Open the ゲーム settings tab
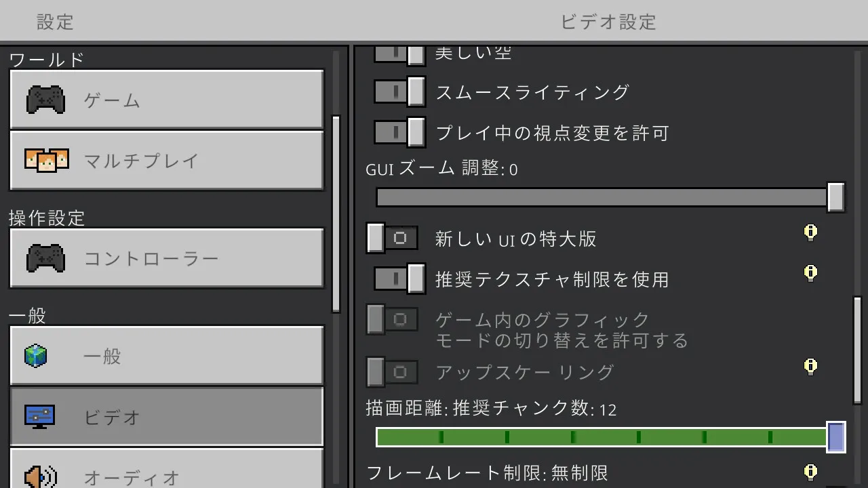Image resolution: width=868 pixels, height=488 pixels. pyautogui.click(x=166, y=100)
